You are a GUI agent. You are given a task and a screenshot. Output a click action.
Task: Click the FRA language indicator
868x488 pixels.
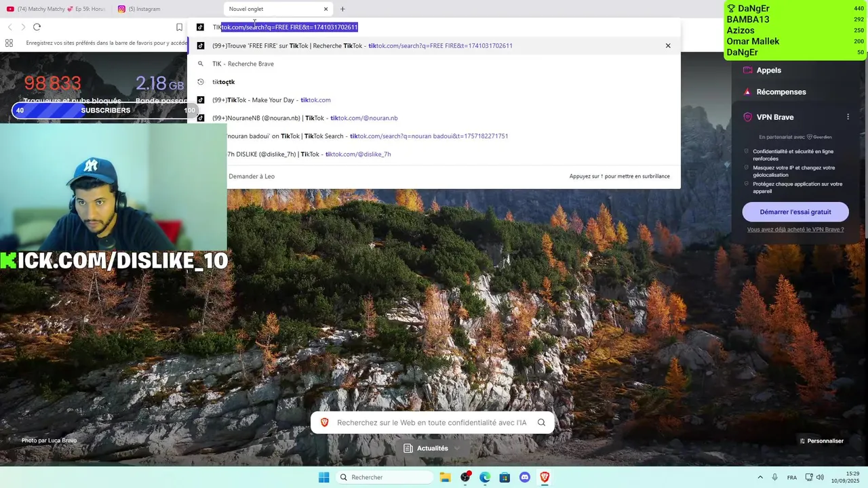pos(792,477)
